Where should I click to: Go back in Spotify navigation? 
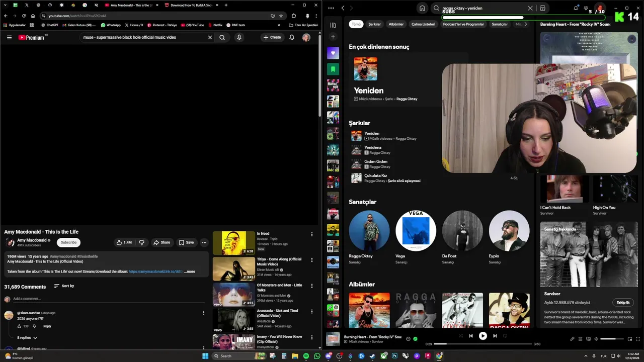pos(343,8)
